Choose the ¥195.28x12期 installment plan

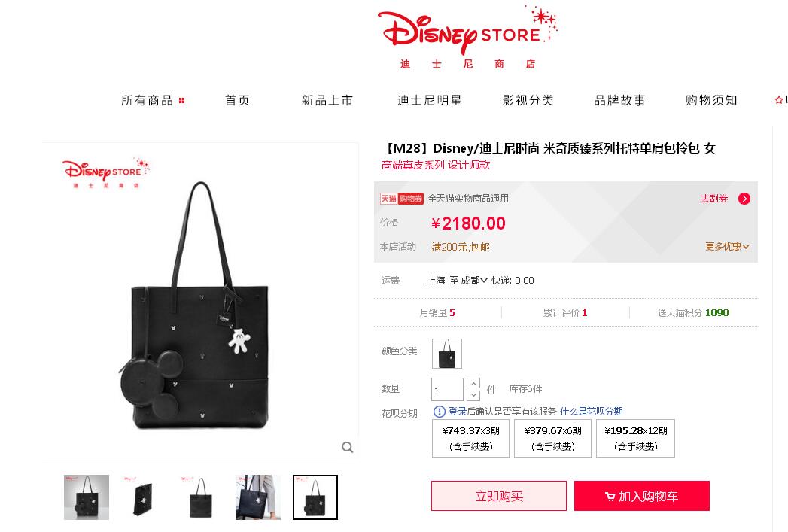[636, 439]
